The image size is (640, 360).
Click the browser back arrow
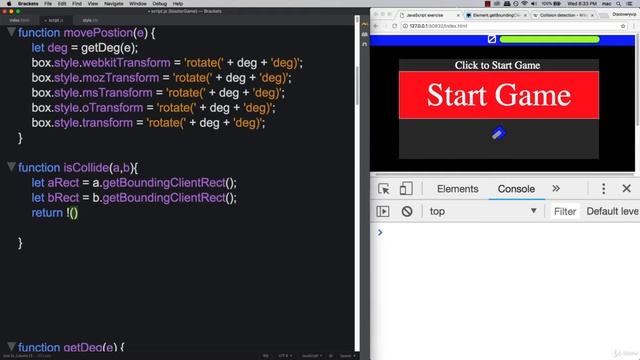click(x=376, y=26)
